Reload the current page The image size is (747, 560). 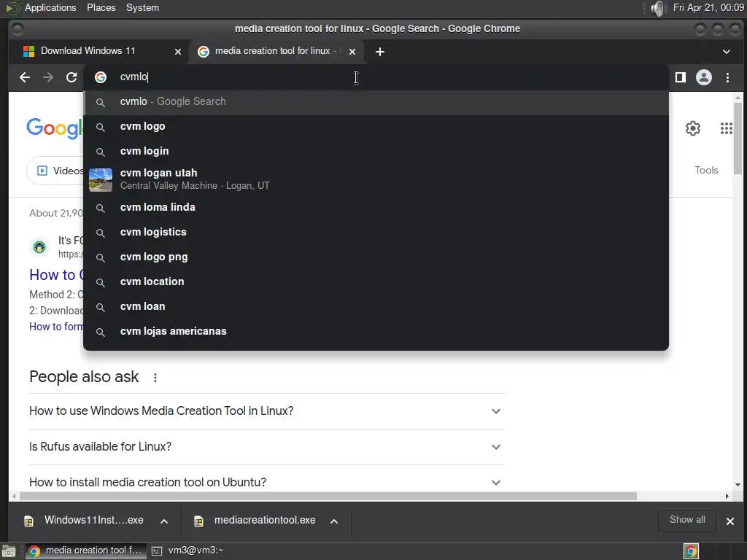[x=71, y=77]
